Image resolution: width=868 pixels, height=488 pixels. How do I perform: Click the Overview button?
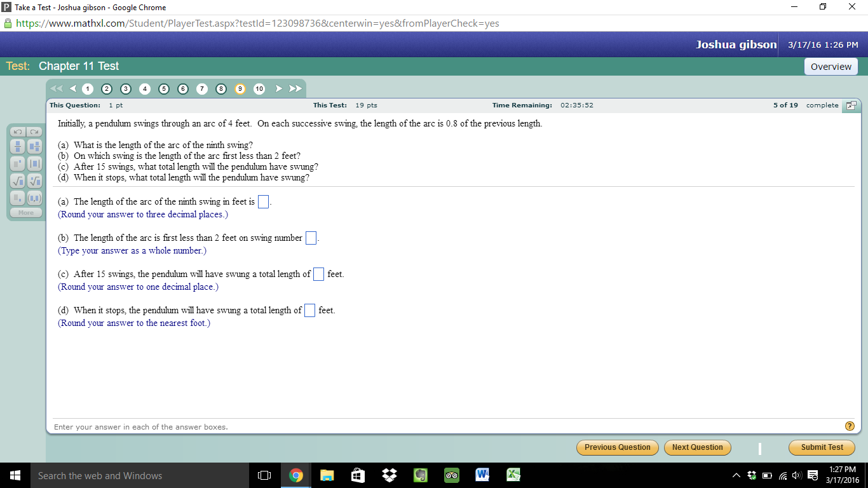point(831,67)
